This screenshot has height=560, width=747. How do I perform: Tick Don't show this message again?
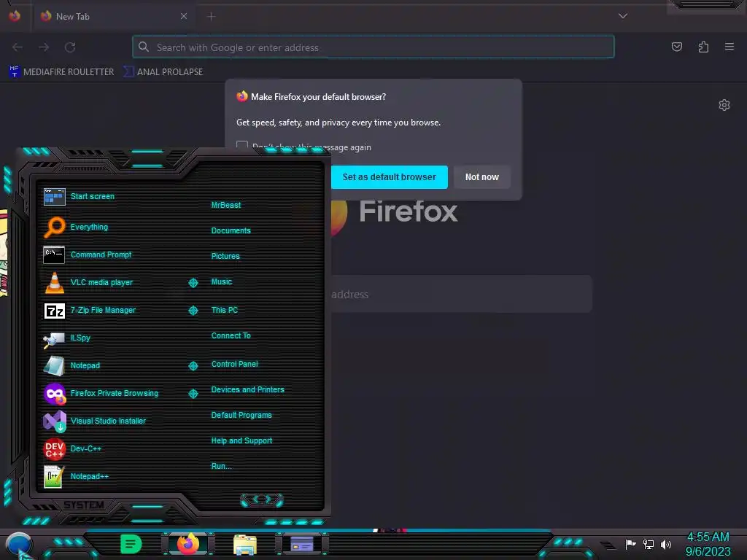coord(242,145)
